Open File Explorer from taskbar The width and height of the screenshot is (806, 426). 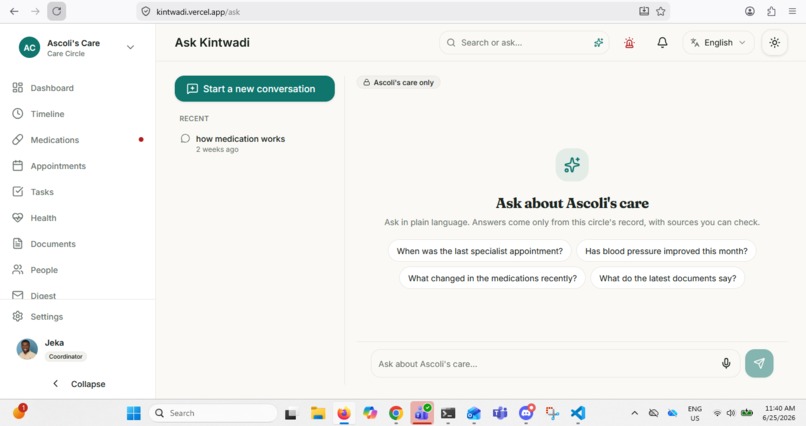(318, 413)
